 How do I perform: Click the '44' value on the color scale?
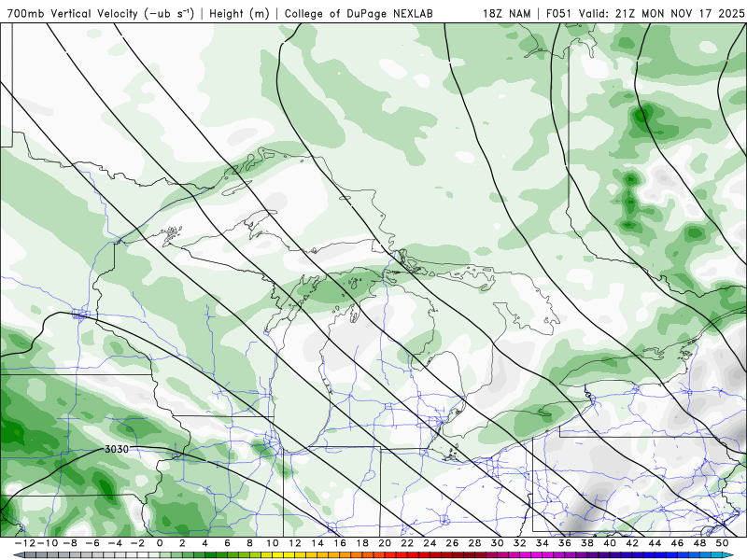click(x=655, y=543)
